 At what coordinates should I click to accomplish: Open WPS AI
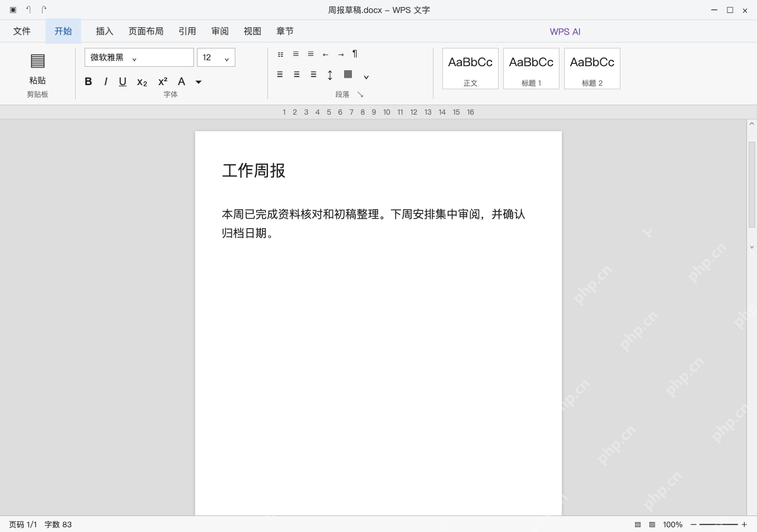pos(565,32)
